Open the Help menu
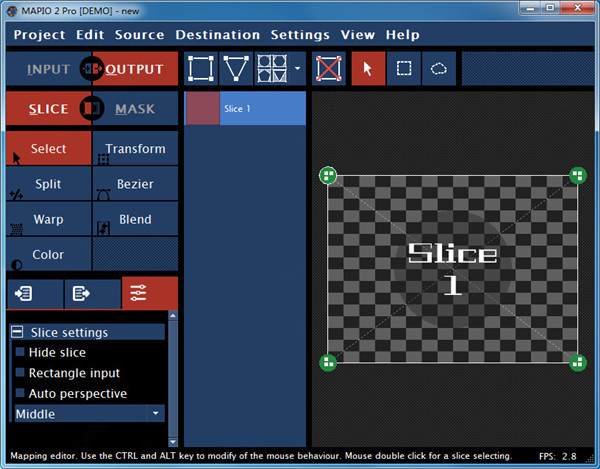 tap(403, 35)
